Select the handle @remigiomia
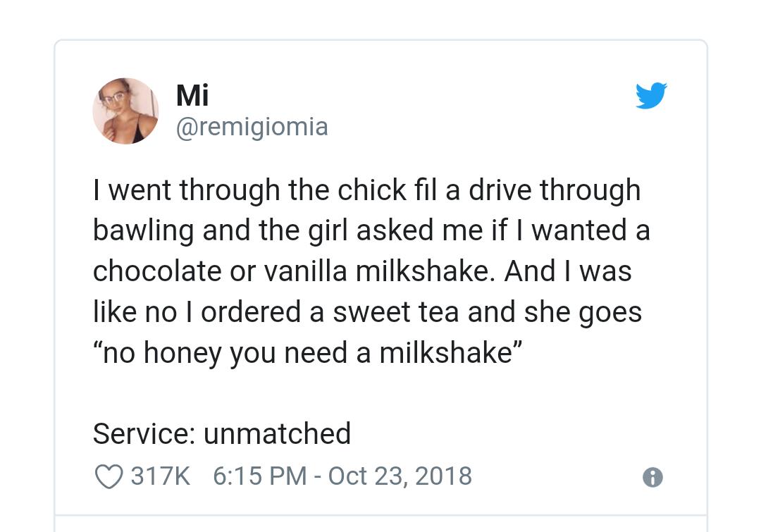761x532 pixels. [x=252, y=127]
